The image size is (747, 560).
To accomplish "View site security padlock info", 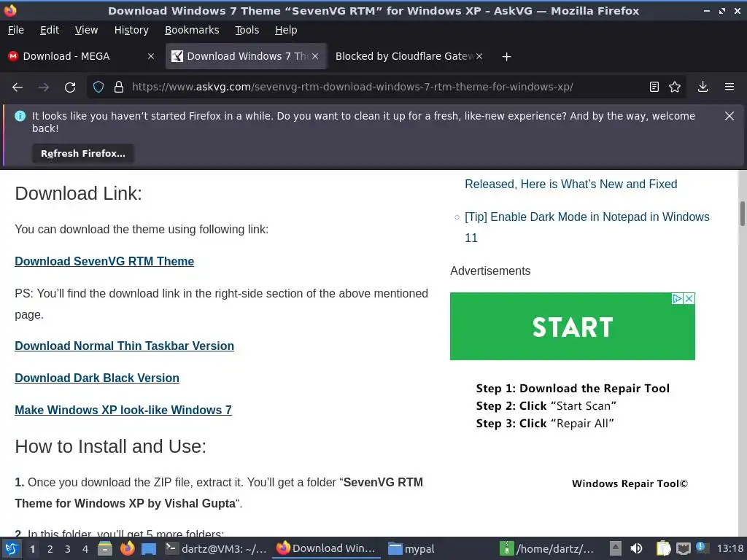I will pos(119,87).
